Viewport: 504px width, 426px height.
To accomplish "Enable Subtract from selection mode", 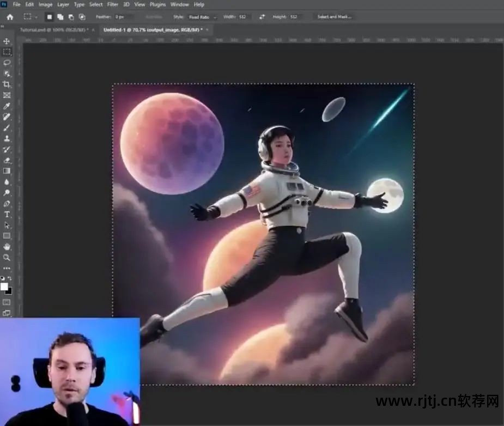I will 71,17.
